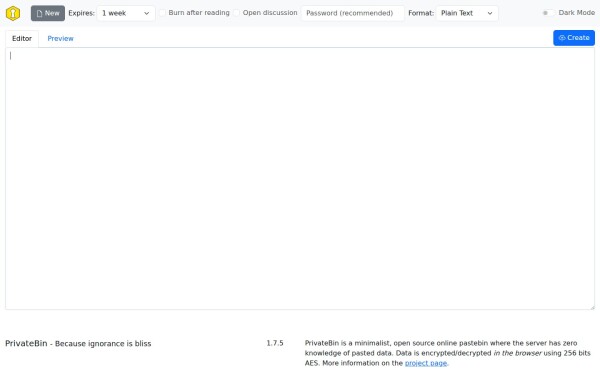Screen dimensions: 600x375
Task: Click the New paste button
Action: pos(48,13)
